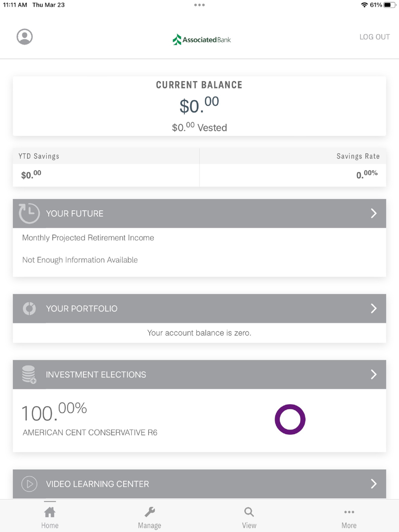Click the Your Portfolio pie icon
The image size is (399, 532).
tap(29, 308)
